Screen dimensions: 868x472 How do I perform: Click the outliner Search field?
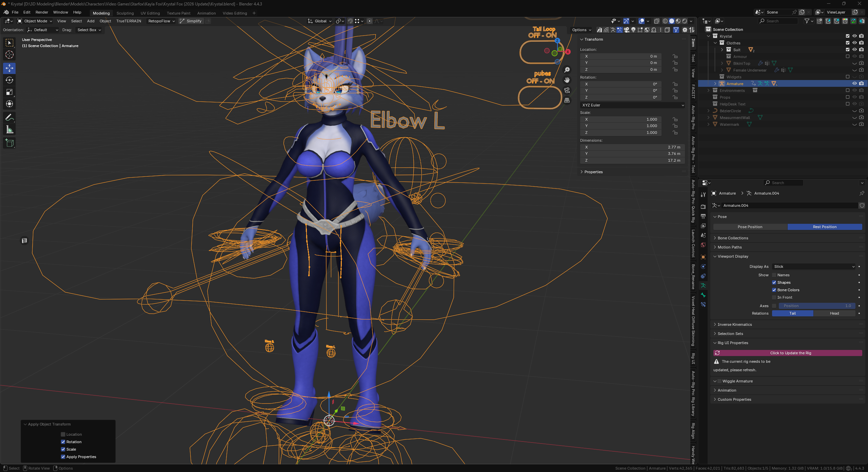778,21
